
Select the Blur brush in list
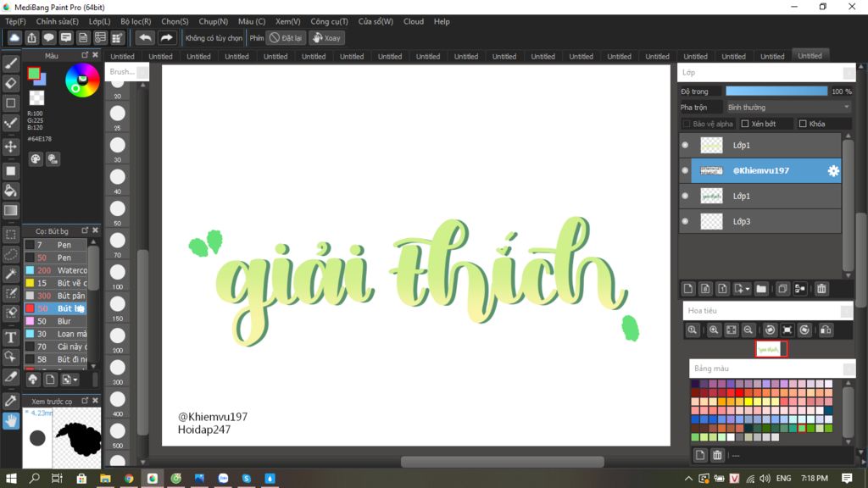click(x=55, y=321)
